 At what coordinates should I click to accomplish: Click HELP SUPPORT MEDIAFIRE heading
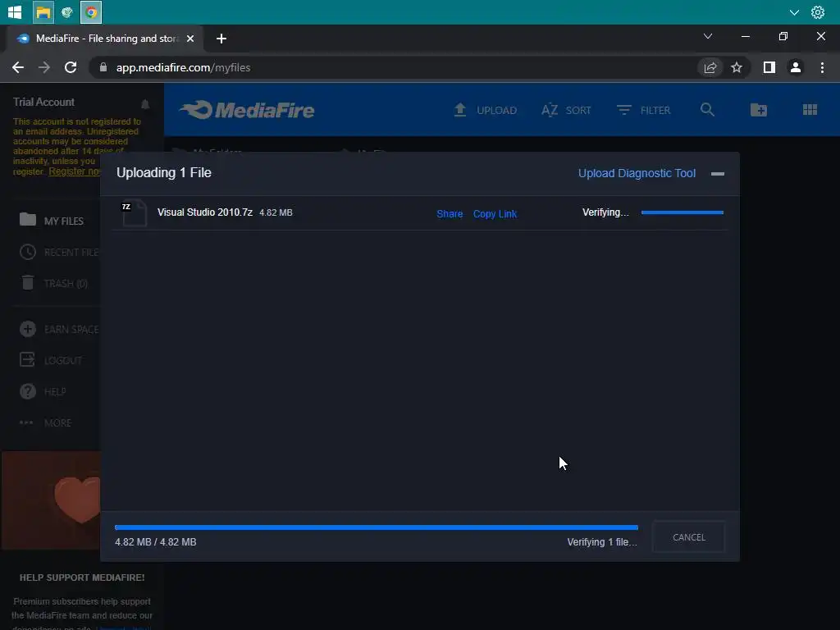82,577
